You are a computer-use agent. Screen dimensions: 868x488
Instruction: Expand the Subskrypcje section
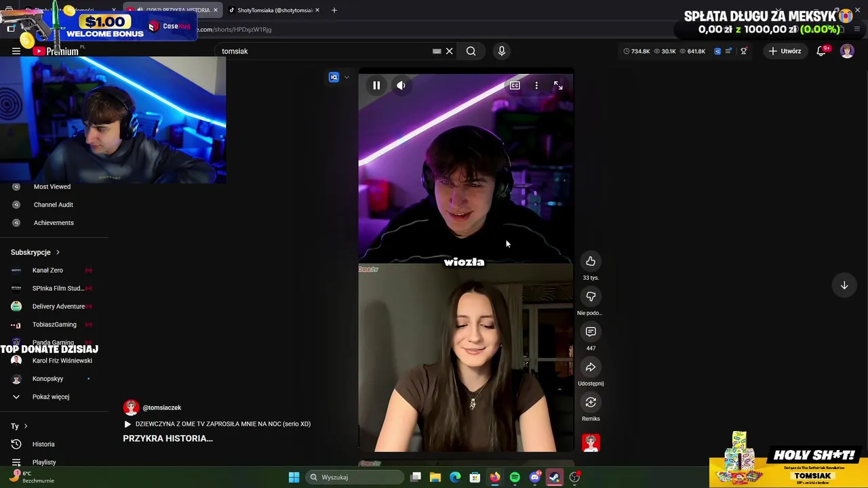(35, 252)
